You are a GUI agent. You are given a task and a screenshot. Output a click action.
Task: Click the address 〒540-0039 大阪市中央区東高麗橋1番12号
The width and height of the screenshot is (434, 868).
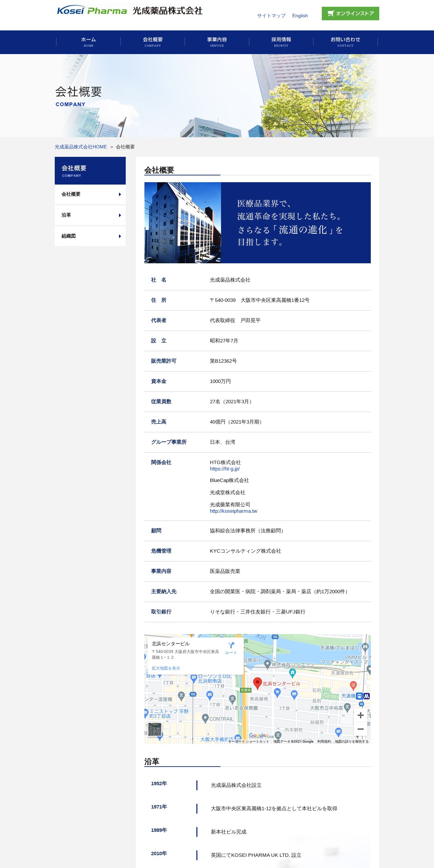click(x=260, y=300)
